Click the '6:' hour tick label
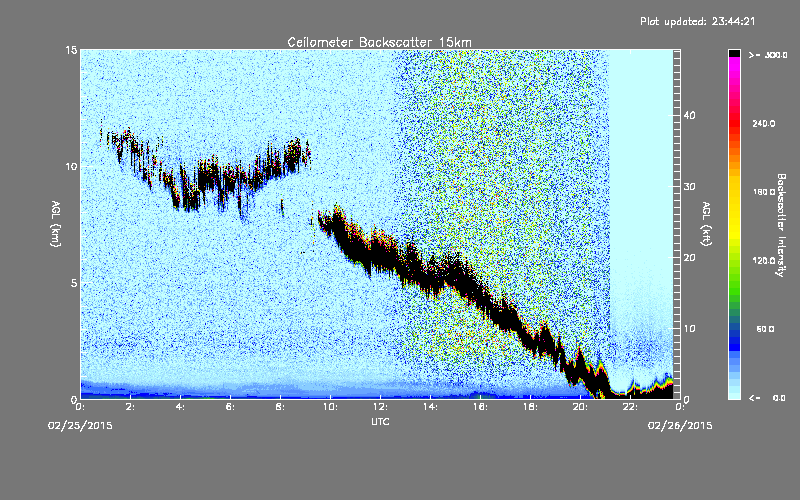Screen dimensions: 800x500 point(231,407)
